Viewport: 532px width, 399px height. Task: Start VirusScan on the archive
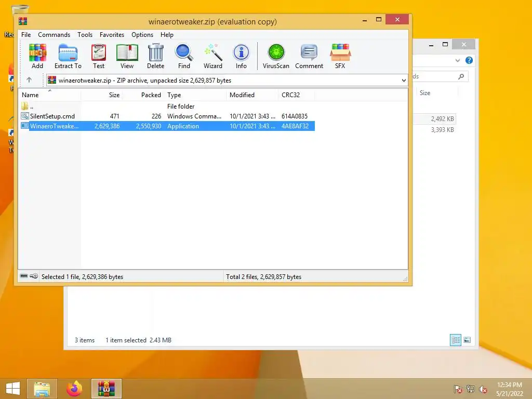[x=276, y=56]
